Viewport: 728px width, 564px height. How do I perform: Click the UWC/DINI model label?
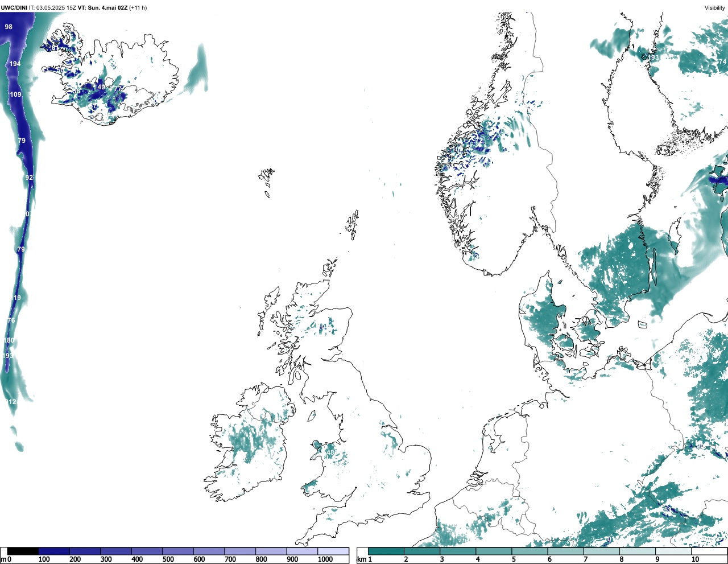click(14, 7)
